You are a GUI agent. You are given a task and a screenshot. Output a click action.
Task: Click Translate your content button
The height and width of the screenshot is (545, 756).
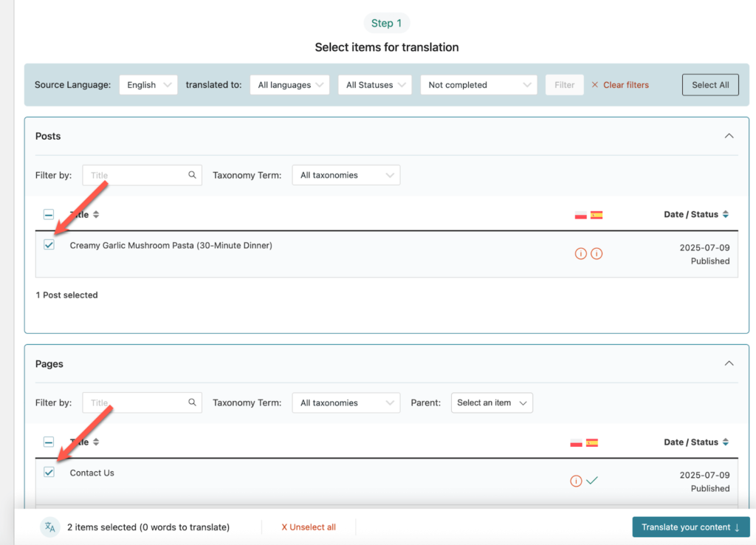(690, 527)
